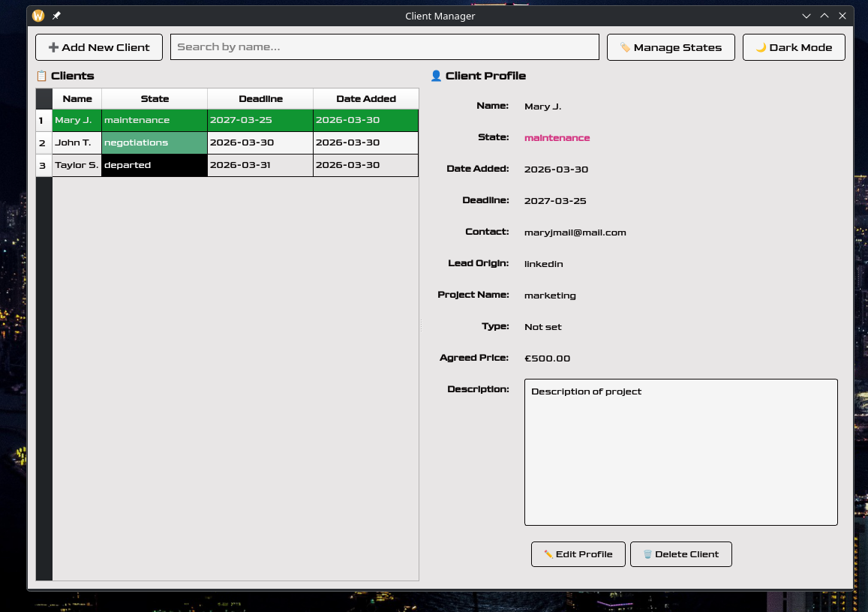Click the State column header

point(155,99)
